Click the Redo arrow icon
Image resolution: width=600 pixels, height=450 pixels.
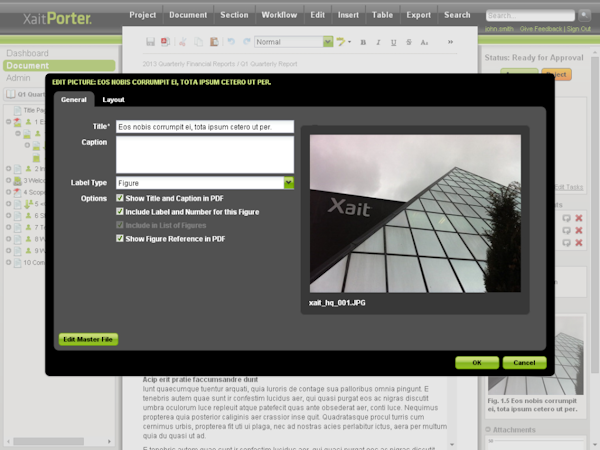(x=246, y=41)
